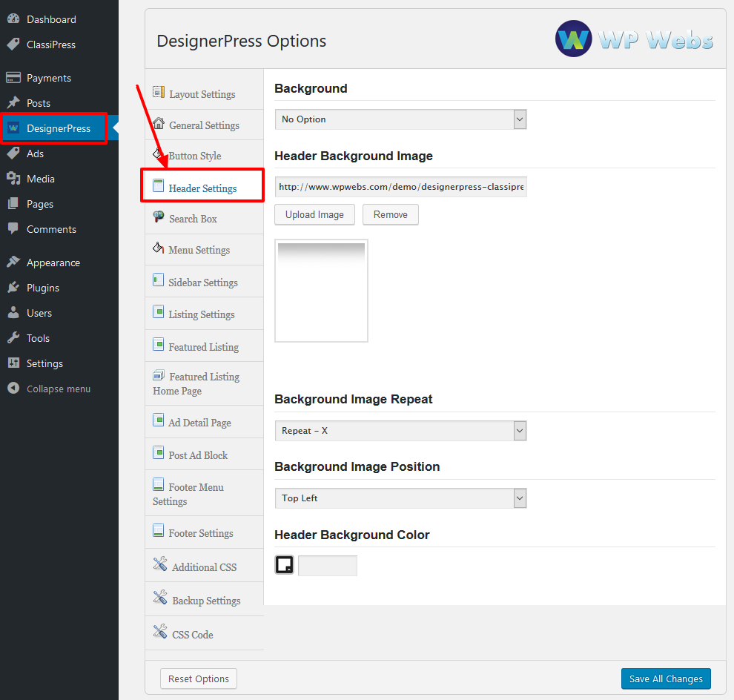
Task: Open the Background Image Position Top Left dropdown
Action: 400,498
